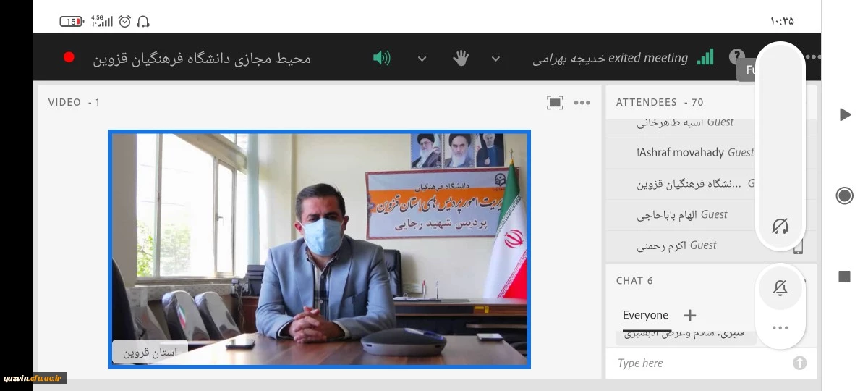Select the Everyone chat tab
Screen dimensions: 868x391
(645, 315)
